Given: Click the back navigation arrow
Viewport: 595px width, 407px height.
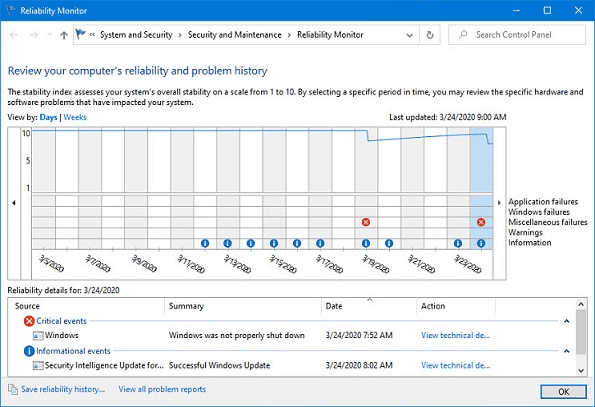Looking at the screenshot, I should [x=14, y=35].
